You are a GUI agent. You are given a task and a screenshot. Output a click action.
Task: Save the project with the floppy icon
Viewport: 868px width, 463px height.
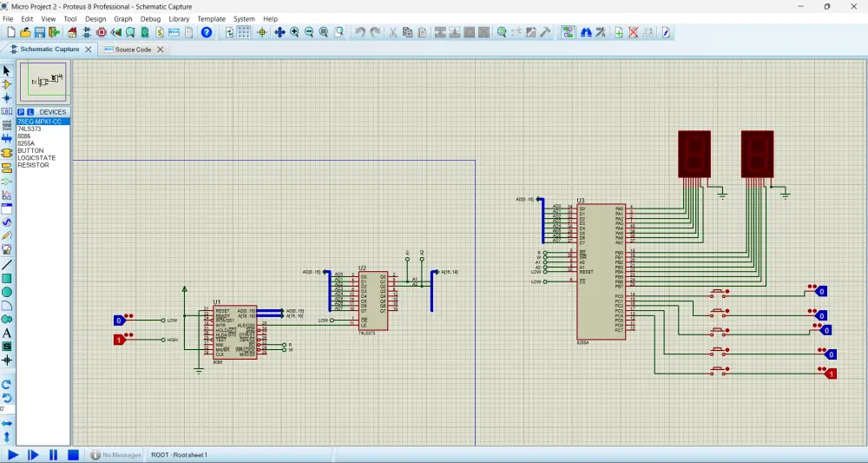39,33
